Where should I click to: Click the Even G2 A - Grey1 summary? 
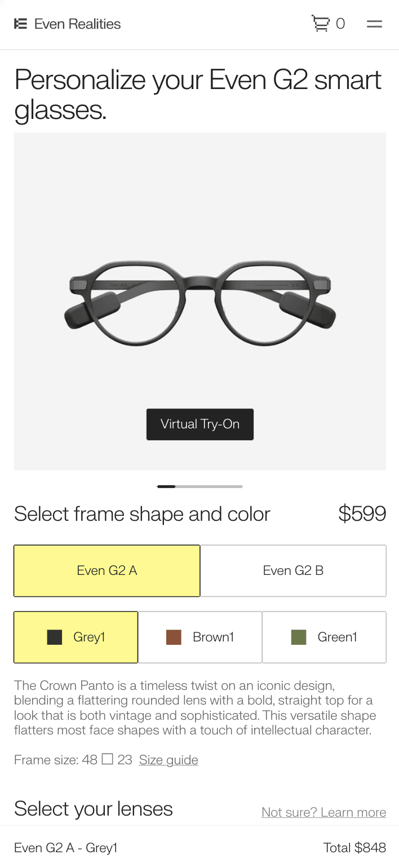click(66, 847)
